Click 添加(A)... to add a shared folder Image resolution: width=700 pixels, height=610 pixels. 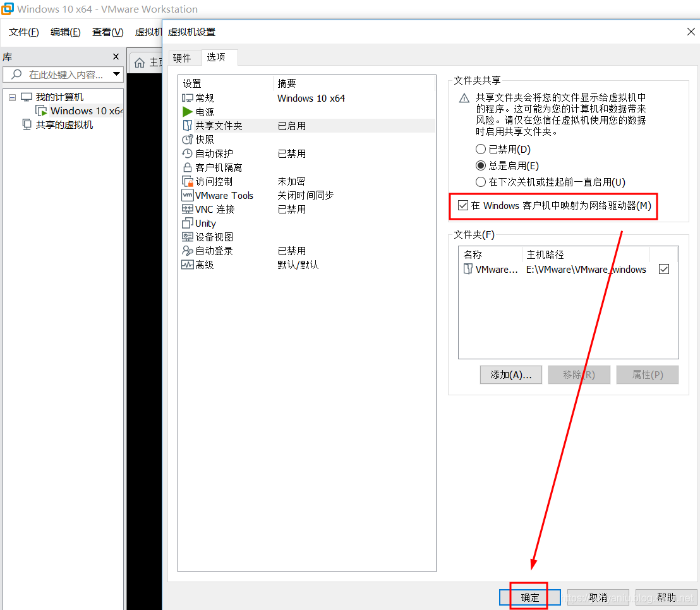[510, 374]
